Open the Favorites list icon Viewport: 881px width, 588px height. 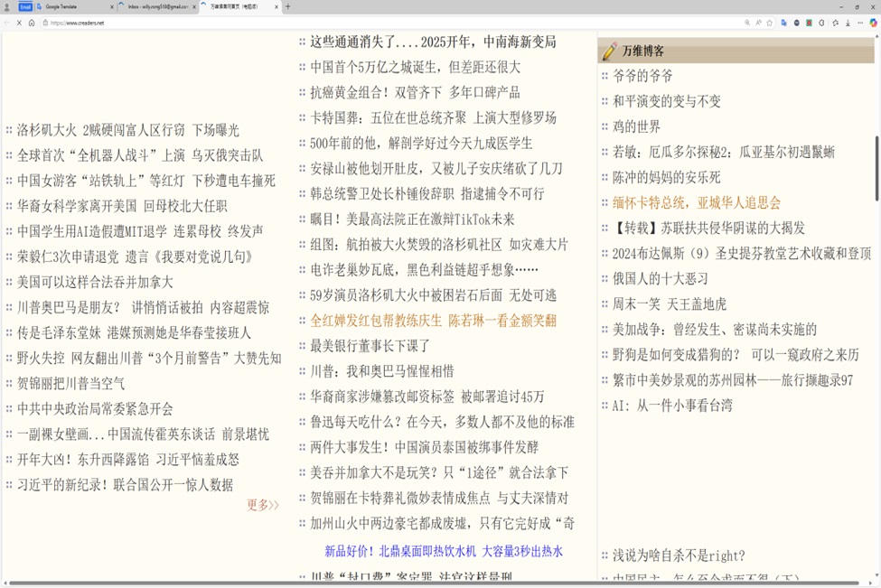836,23
